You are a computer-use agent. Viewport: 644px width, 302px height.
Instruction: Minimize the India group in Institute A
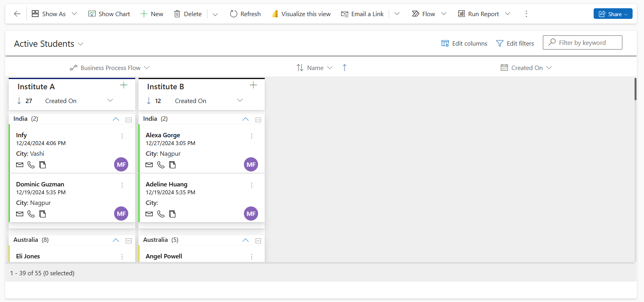click(129, 120)
